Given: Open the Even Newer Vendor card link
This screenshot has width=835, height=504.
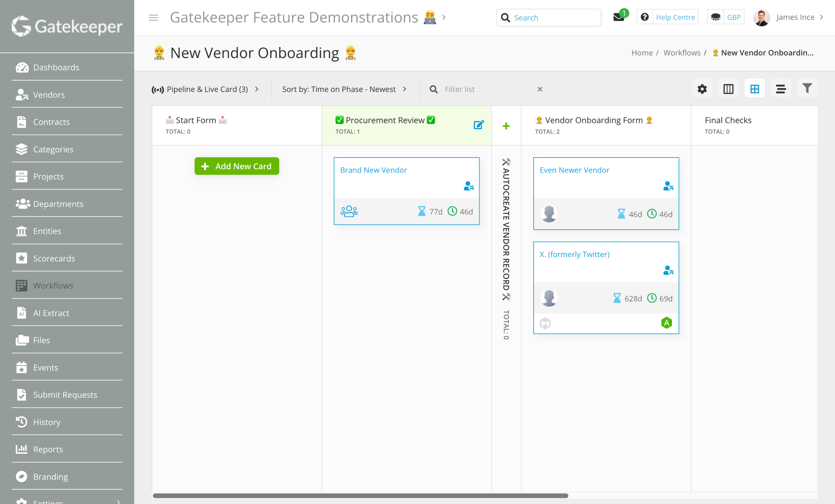Looking at the screenshot, I should pyautogui.click(x=574, y=170).
